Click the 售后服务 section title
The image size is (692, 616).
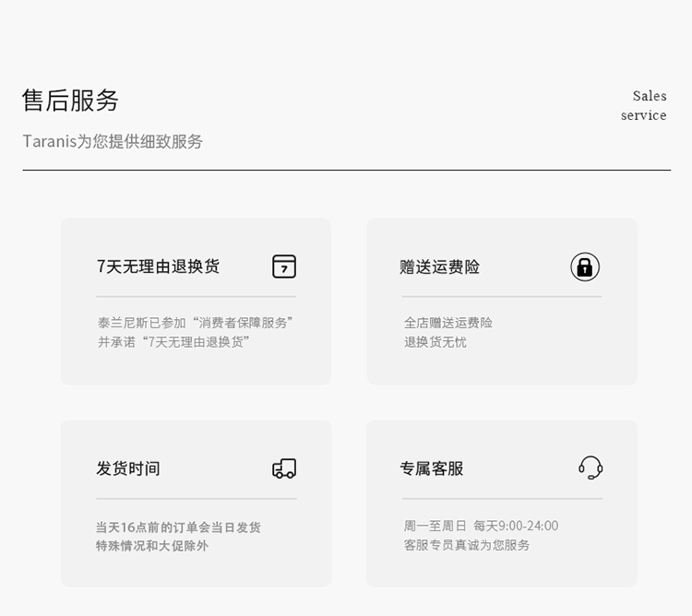pos(71,101)
